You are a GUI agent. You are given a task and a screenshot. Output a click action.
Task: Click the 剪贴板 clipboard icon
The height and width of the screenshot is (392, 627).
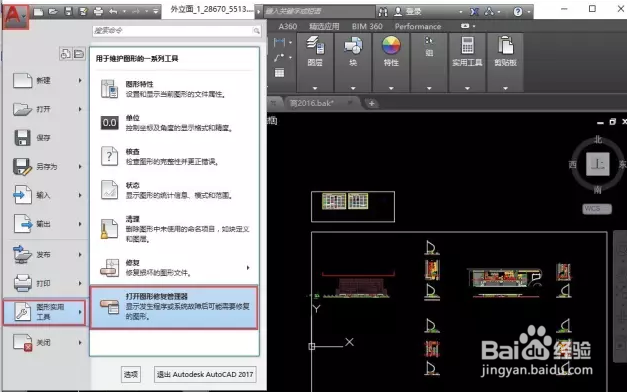click(505, 45)
